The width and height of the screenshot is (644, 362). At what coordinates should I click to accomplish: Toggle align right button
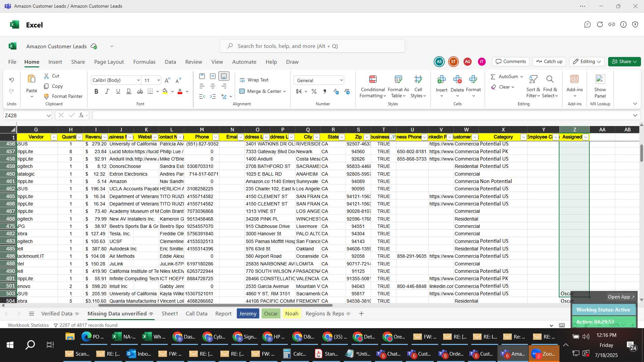(x=224, y=86)
